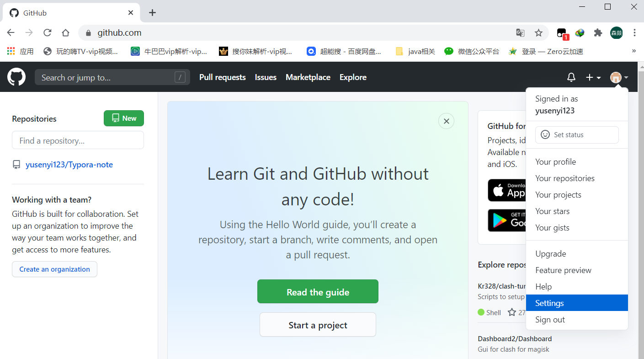
Task: Collapse the user avatar menu
Action: click(x=619, y=77)
